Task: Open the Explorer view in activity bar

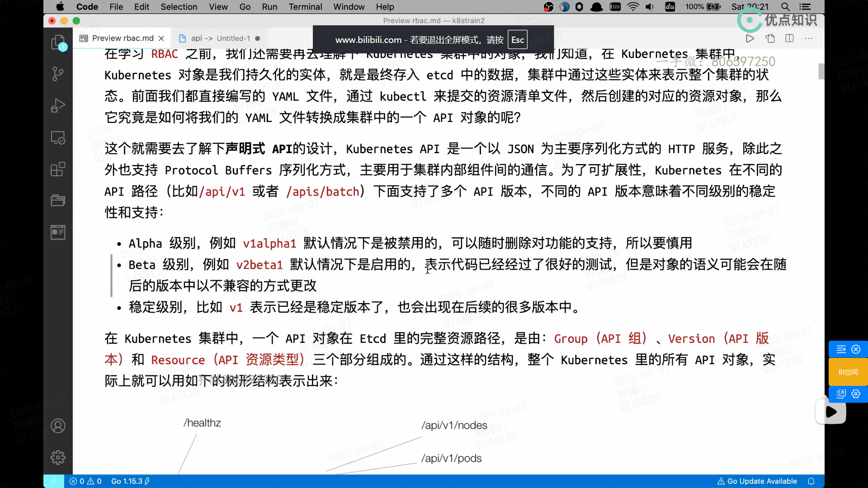Action: pos(58,43)
